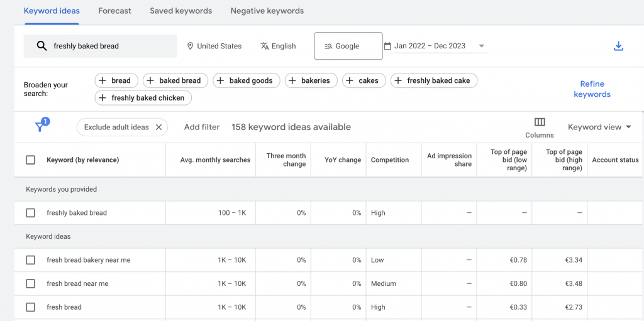Click the Columns icon

point(539,122)
